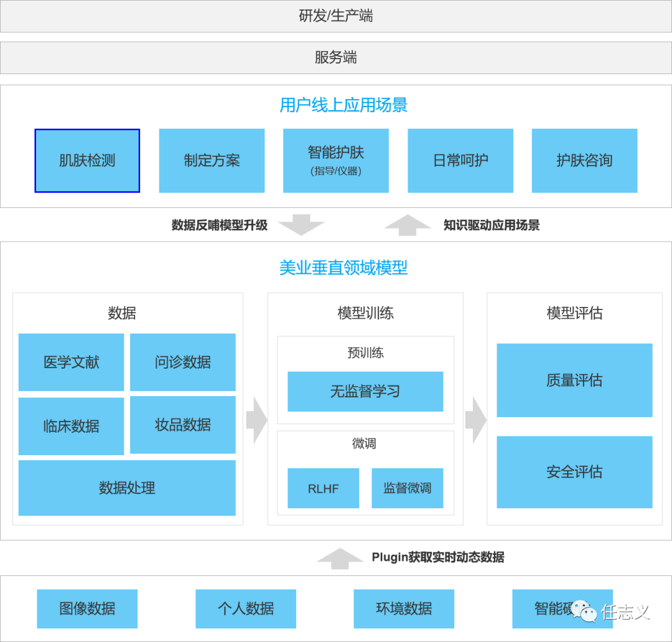Image resolution: width=672 pixels, height=642 pixels.
Task: Click the 安全评估 block
Action: (x=574, y=472)
